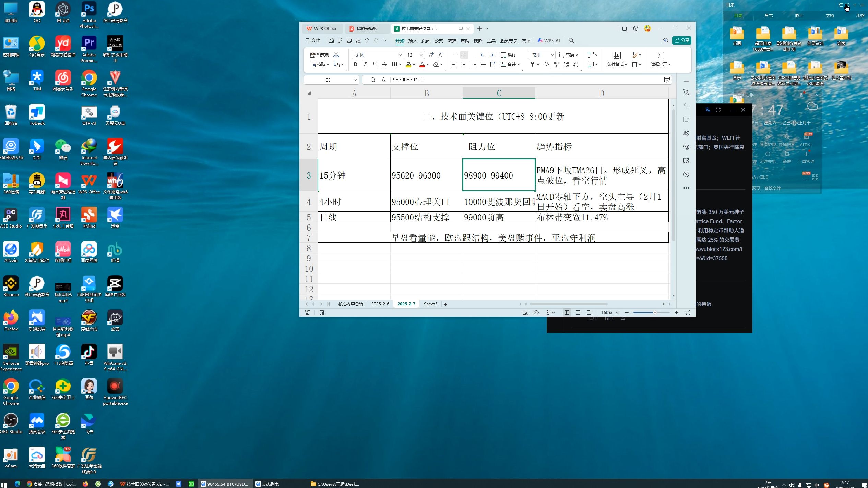Click the strikethrough text icon
The height and width of the screenshot is (488, 868).
[384, 64]
